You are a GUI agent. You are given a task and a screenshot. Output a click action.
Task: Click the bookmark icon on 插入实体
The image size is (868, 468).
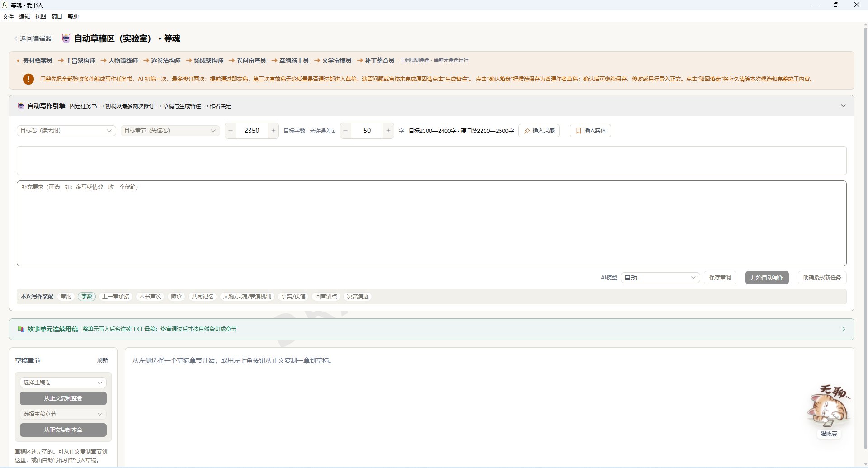click(x=579, y=131)
